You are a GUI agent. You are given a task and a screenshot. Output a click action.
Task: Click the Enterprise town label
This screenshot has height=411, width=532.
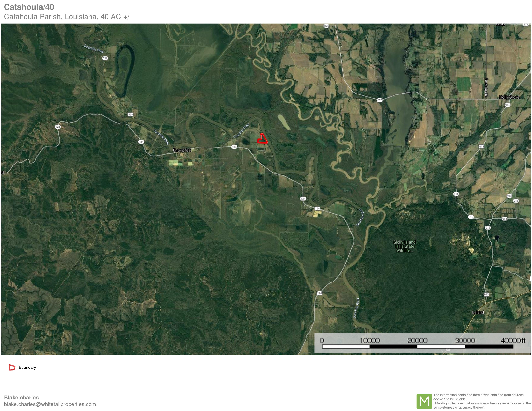pos(182,150)
